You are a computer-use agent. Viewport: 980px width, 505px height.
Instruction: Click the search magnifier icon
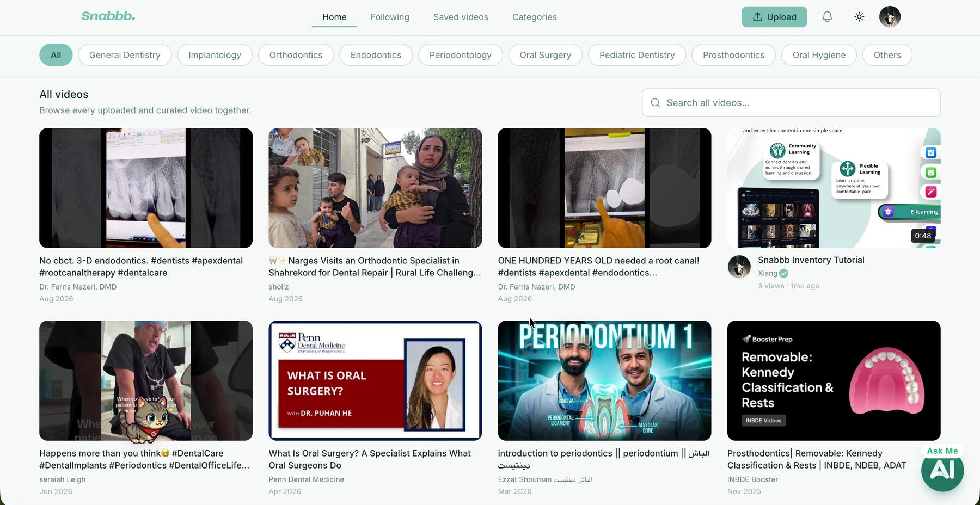coord(656,103)
